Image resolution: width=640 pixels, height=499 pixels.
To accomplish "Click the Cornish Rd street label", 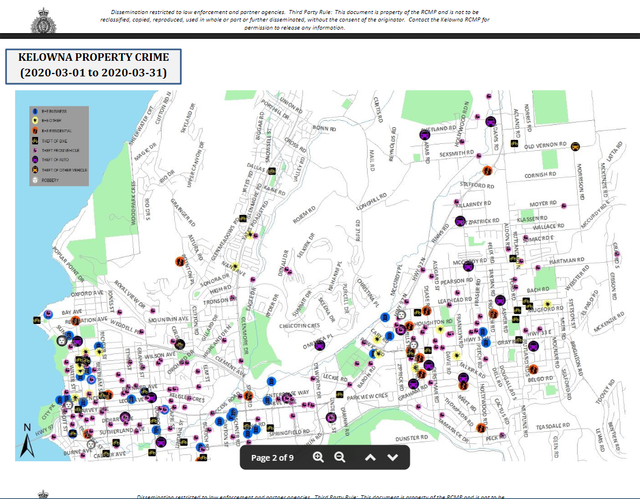I will coord(540,175).
